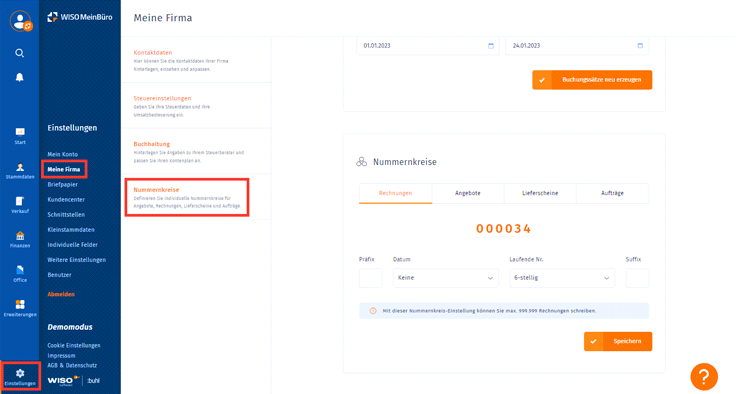Click the Suffix input field

point(637,278)
